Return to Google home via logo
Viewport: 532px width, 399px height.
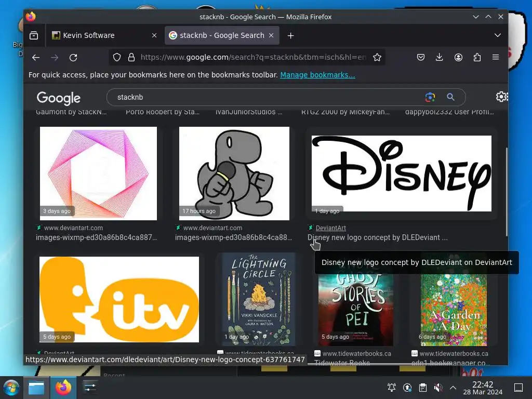tap(58, 98)
